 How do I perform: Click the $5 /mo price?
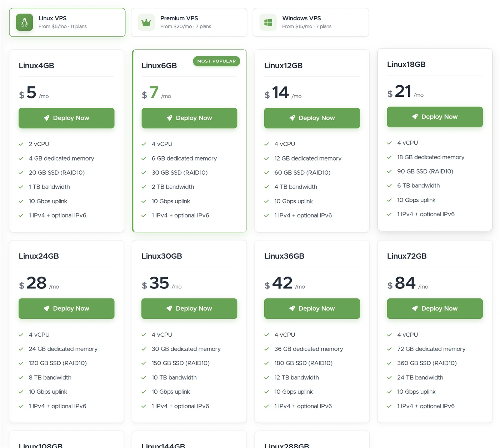point(34,93)
